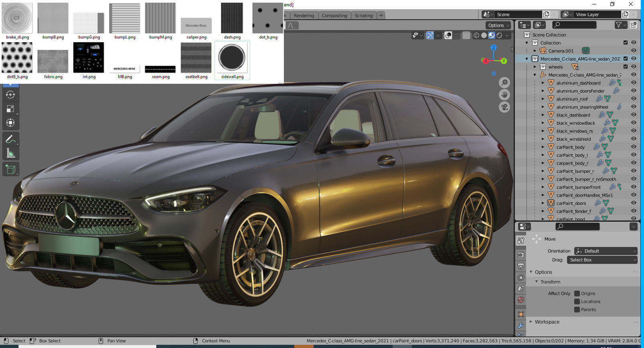Click the properties editor search field

(577, 227)
